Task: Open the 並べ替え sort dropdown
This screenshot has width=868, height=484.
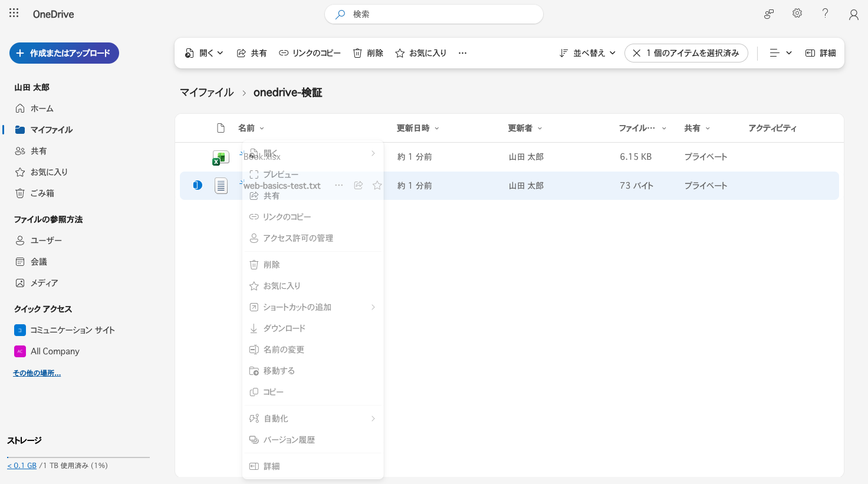Action: click(587, 53)
